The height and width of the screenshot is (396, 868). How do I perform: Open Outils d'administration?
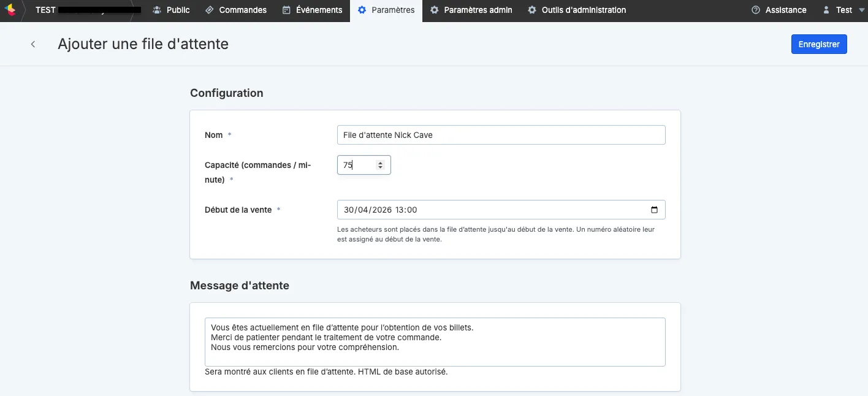[577, 10]
